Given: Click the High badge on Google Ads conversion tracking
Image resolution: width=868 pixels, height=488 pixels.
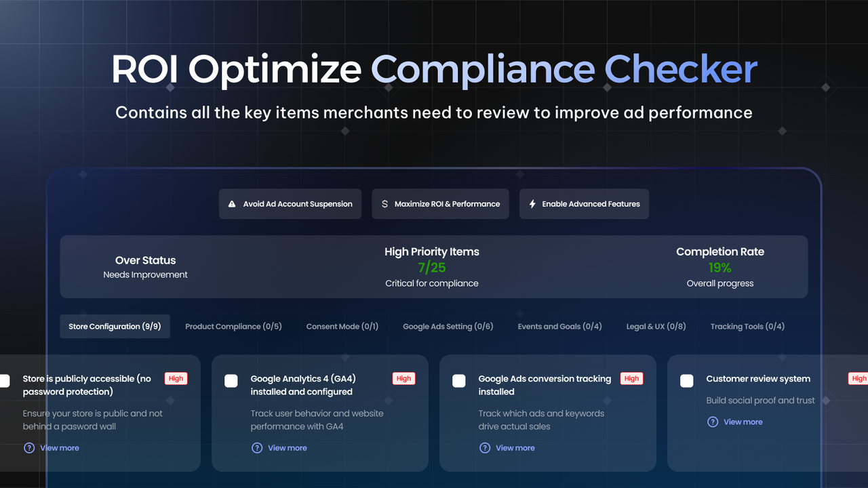Looking at the screenshot, I should pos(632,379).
